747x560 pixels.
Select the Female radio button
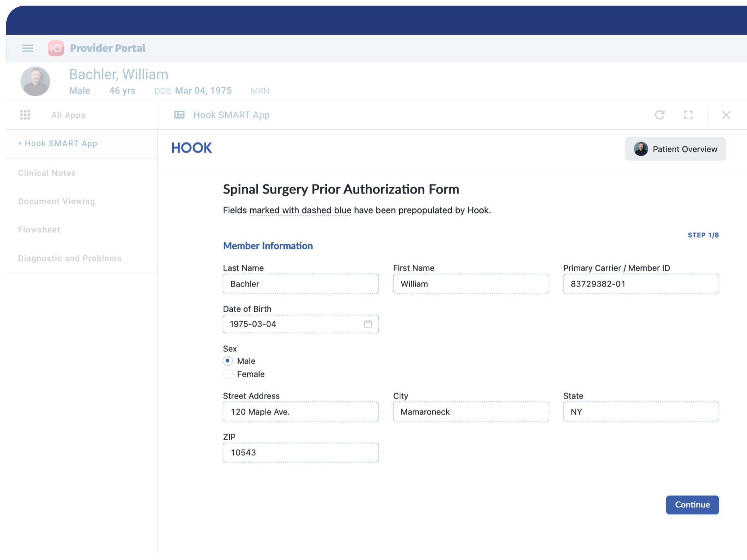pyautogui.click(x=228, y=374)
